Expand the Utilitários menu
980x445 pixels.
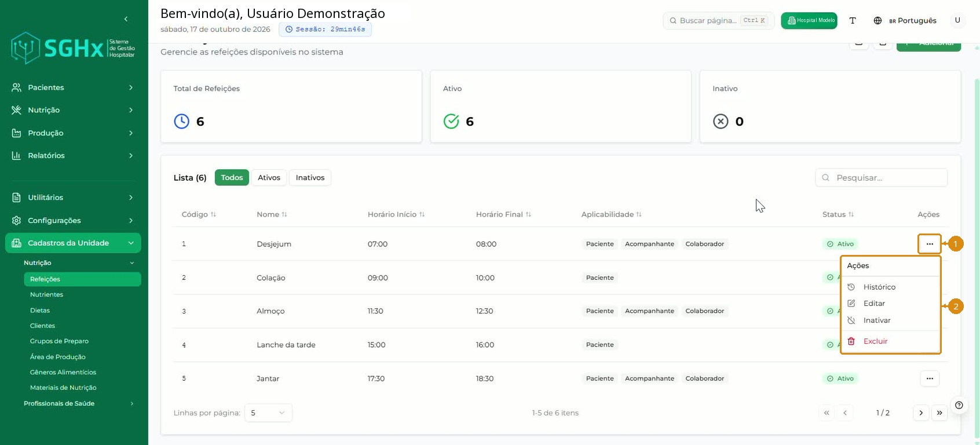73,198
